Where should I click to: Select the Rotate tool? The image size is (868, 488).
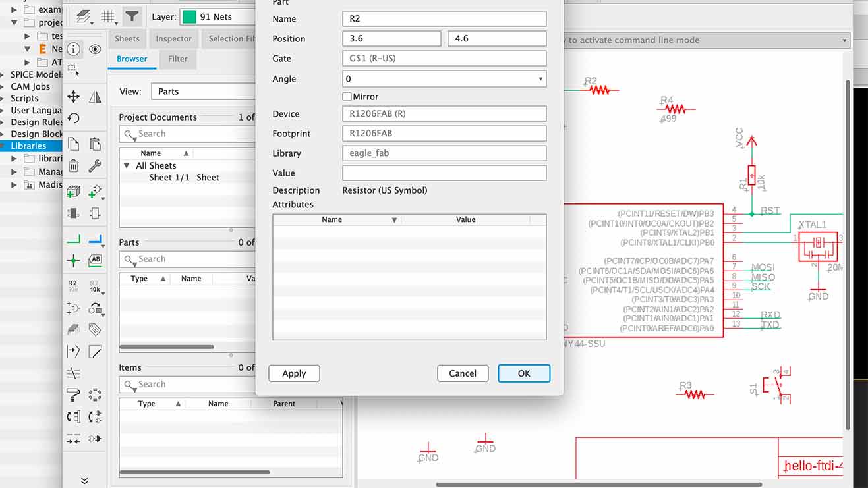pyautogui.click(x=73, y=119)
